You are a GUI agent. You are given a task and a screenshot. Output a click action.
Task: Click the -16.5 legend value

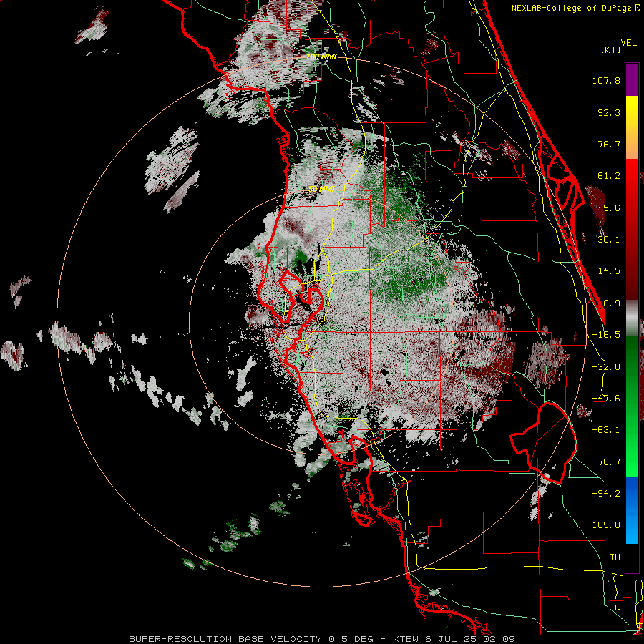pyautogui.click(x=606, y=335)
